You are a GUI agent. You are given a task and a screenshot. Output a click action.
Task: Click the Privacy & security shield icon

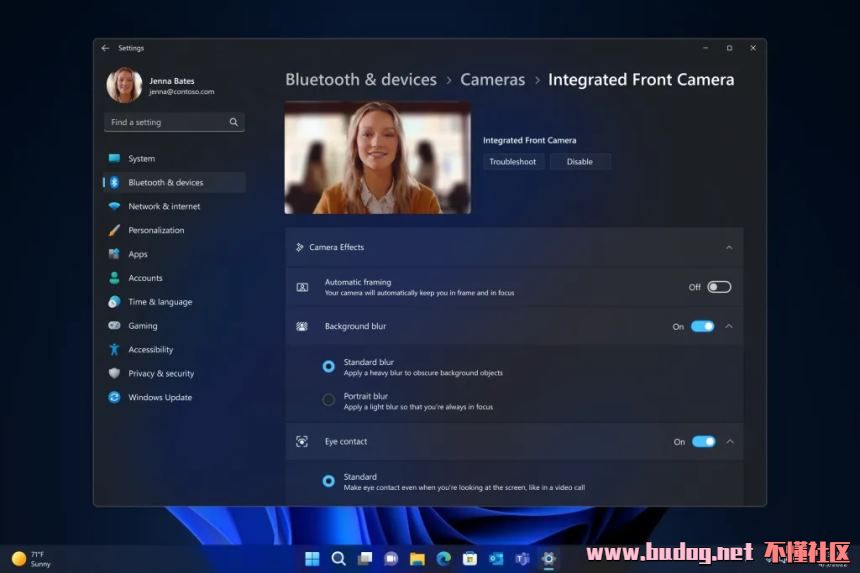(114, 373)
